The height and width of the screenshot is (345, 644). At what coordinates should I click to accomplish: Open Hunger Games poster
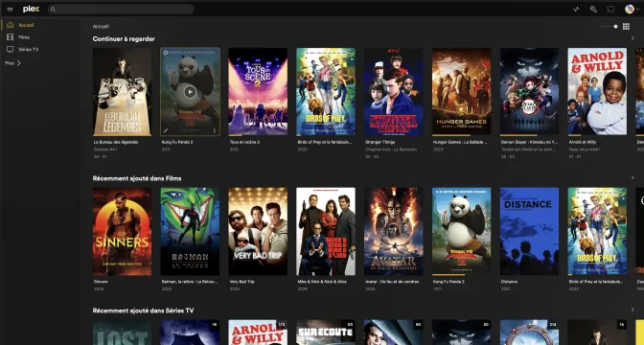point(461,92)
